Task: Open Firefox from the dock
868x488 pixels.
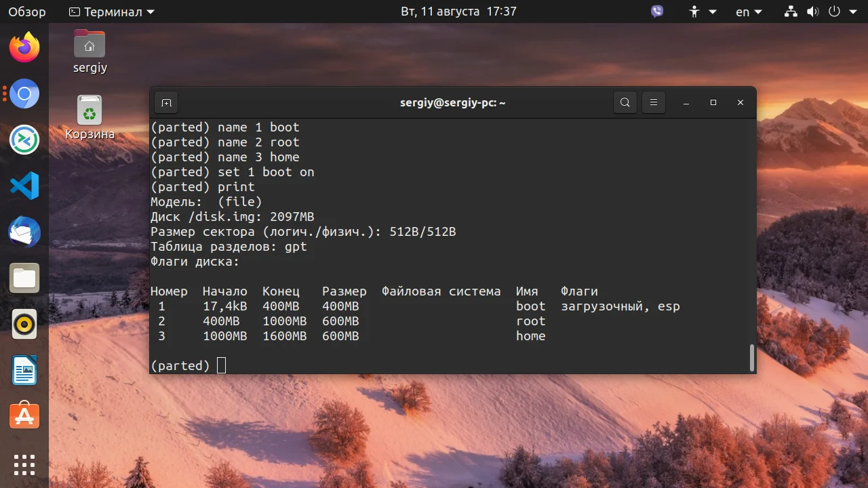Action: [24, 47]
